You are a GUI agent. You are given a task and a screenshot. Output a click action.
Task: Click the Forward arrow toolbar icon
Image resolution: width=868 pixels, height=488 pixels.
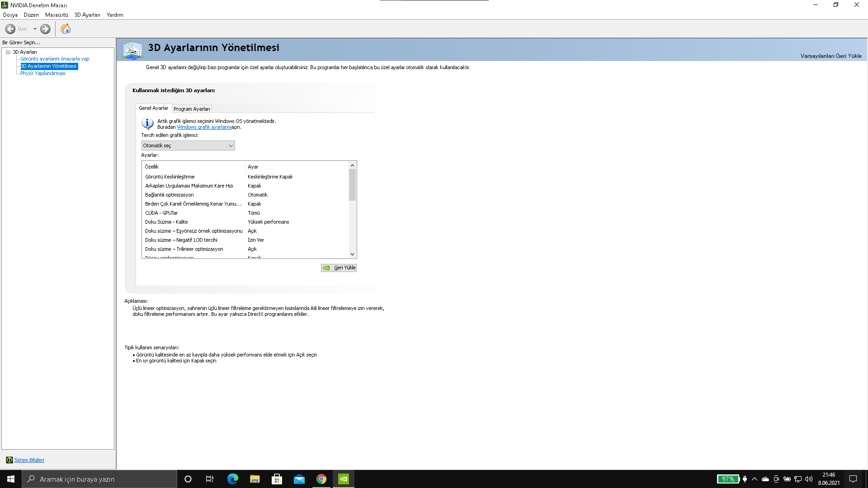pyautogui.click(x=45, y=29)
